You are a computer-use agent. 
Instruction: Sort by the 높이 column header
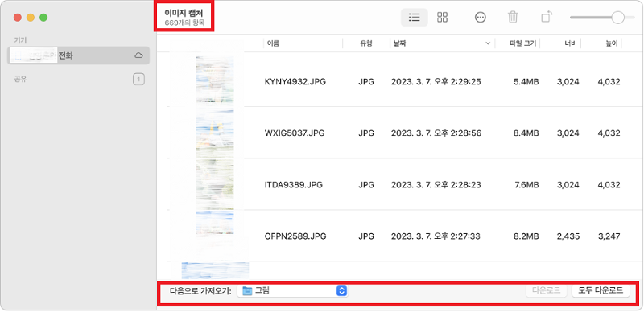[612, 43]
